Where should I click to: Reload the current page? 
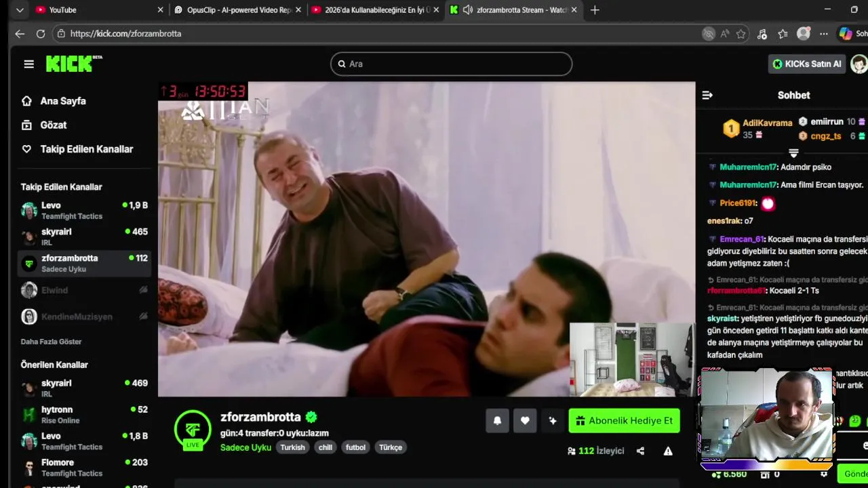coord(41,33)
